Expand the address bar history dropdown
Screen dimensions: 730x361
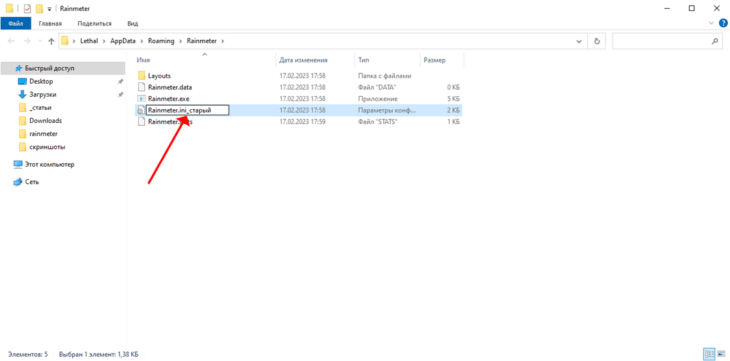(579, 41)
